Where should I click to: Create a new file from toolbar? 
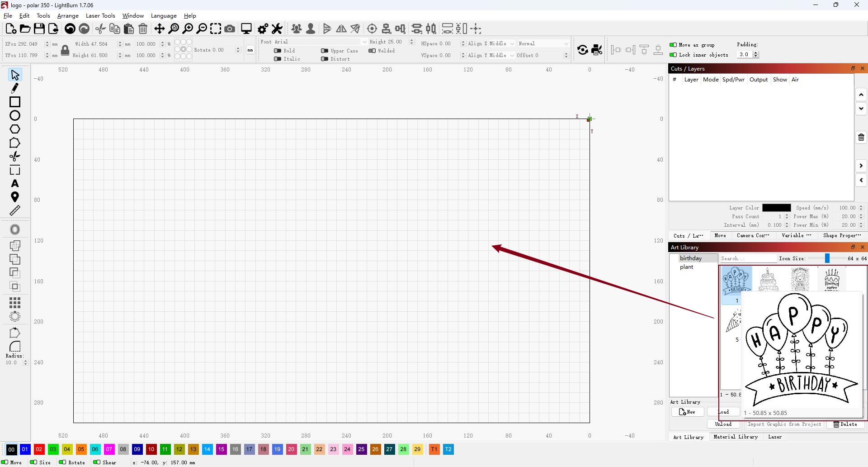pyautogui.click(x=11, y=29)
